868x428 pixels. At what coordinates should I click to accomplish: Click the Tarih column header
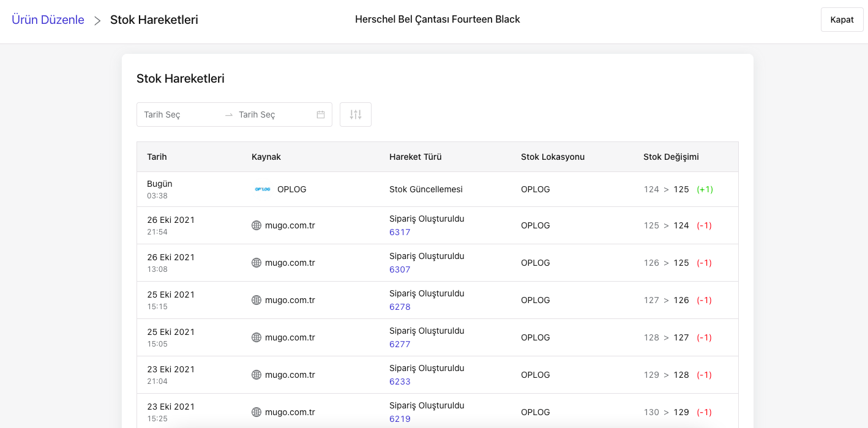point(157,157)
